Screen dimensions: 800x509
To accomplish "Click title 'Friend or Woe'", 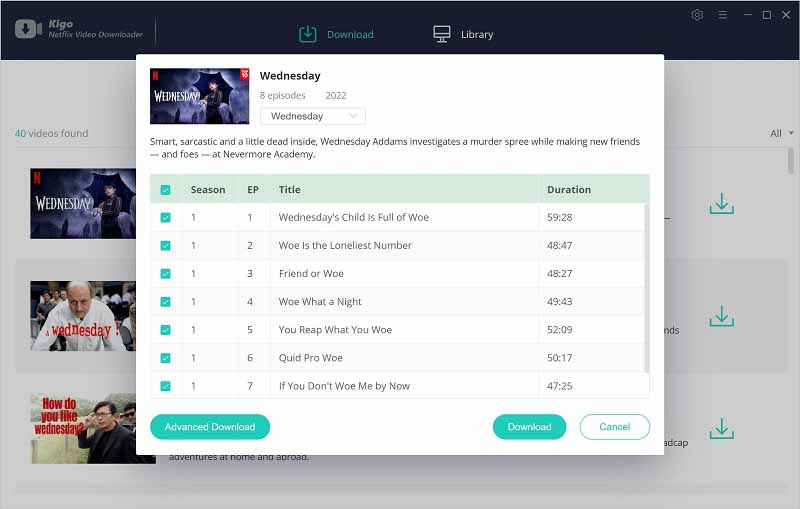I will coord(311,273).
